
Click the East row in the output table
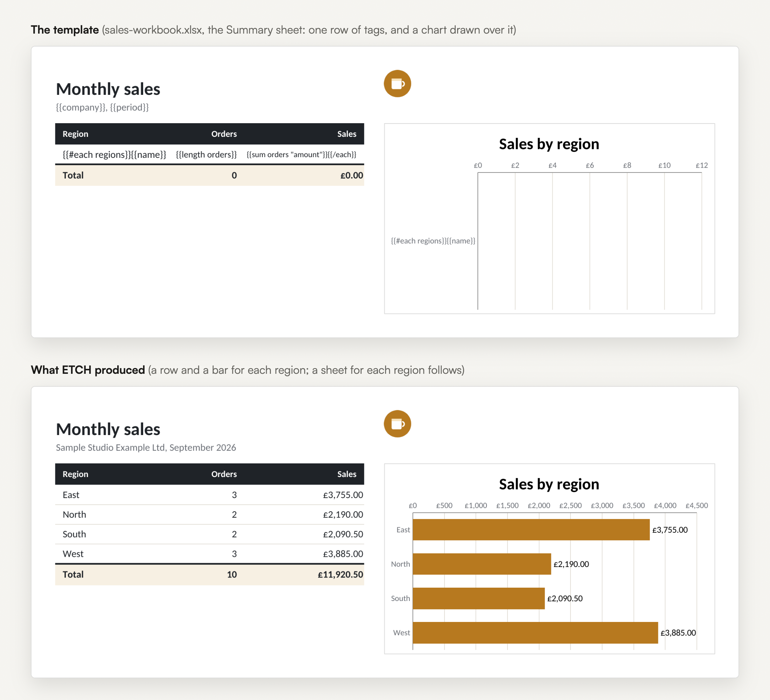tap(209, 495)
